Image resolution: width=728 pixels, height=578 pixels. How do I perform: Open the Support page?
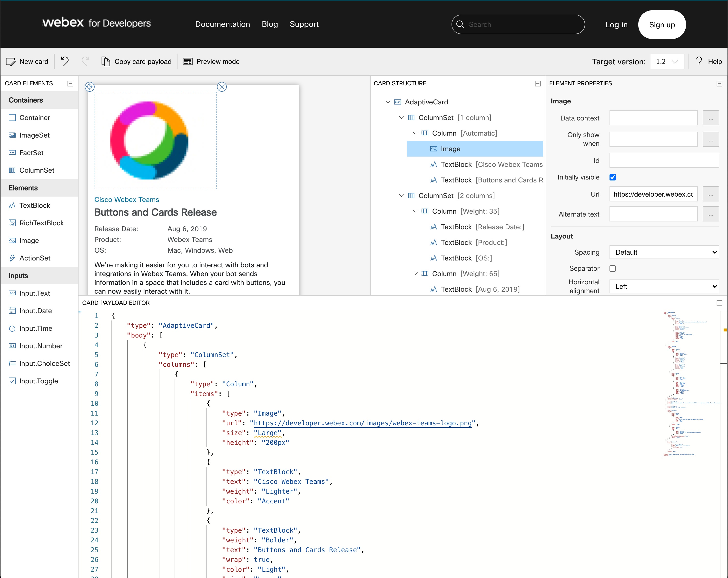coord(304,24)
